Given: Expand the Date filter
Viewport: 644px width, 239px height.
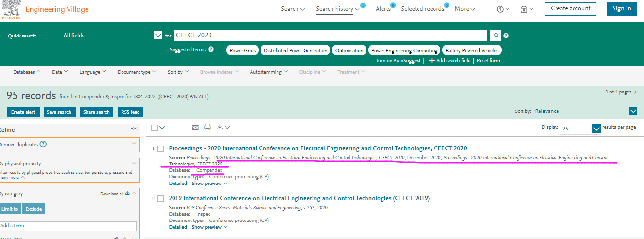Looking at the screenshot, I should click(60, 72).
